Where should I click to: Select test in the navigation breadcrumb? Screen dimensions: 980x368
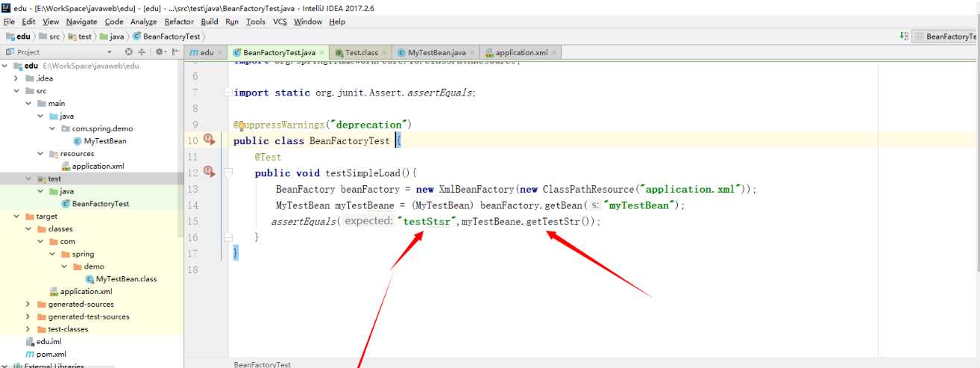[80, 36]
